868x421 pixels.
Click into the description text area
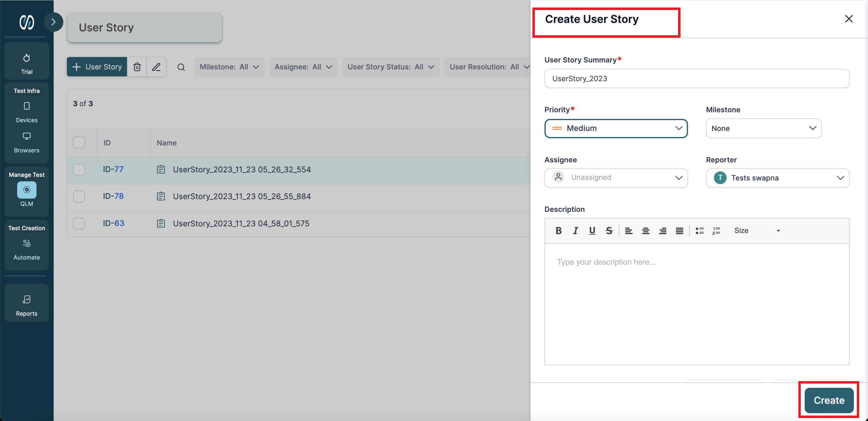(x=696, y=304)
